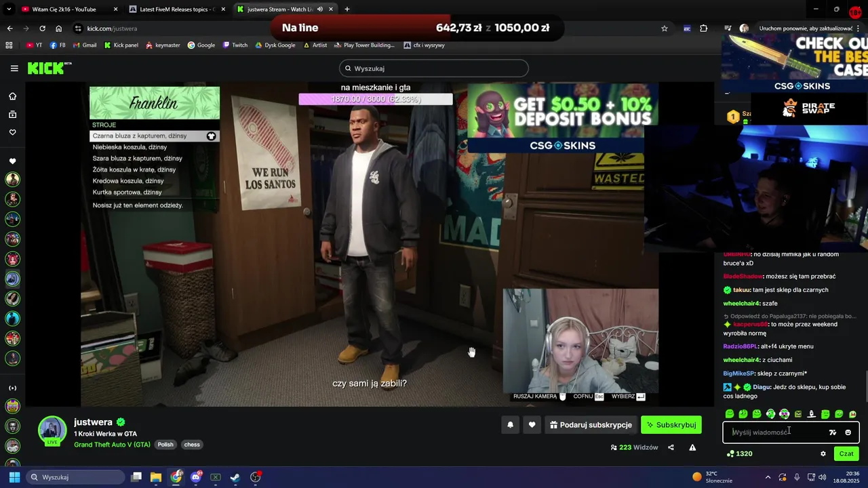Viewport: 868px width, 488px height.
Task: Share the stream via share icon
Action: pos(671,447)
